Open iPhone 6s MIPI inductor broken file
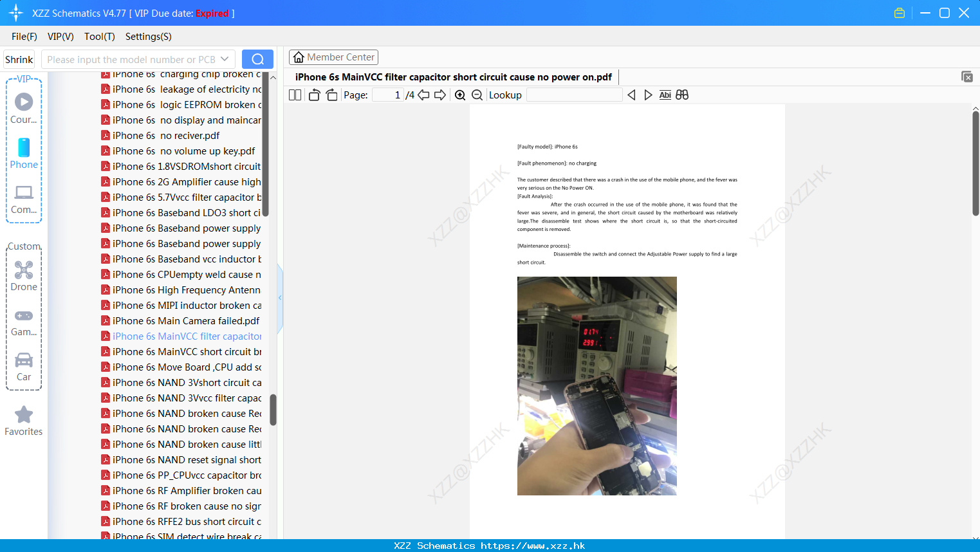The width and height of the screenshot is (980, 552). (181, 306)
